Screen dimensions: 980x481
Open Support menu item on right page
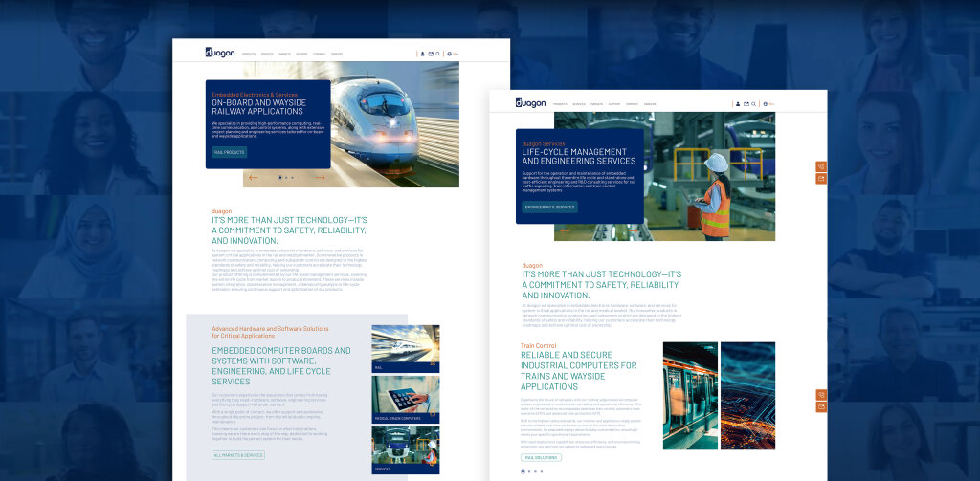[614, 104]
